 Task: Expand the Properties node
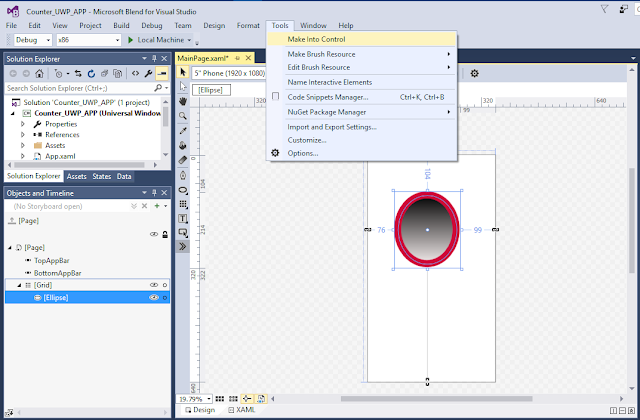(x=23, y=124)
